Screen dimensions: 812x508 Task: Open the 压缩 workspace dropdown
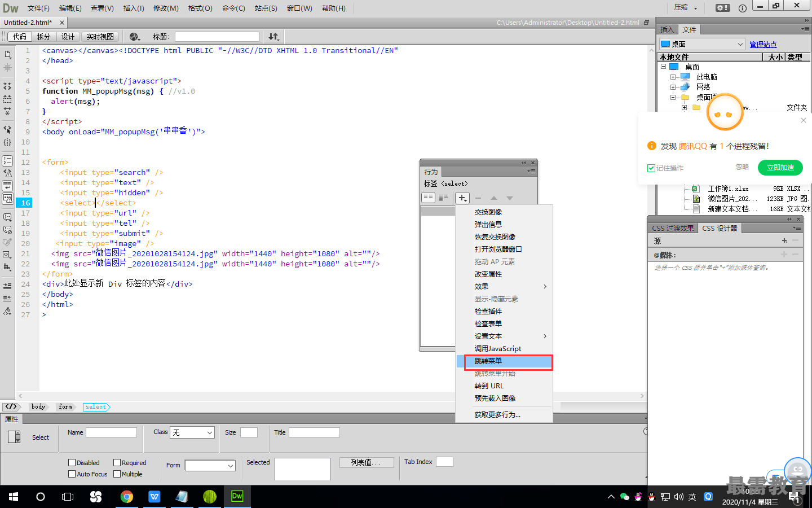(686, 8)
